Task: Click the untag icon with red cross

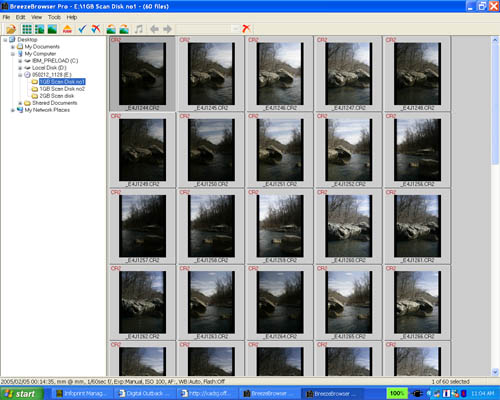Action: pyautogui.click(x=96, y=29)
